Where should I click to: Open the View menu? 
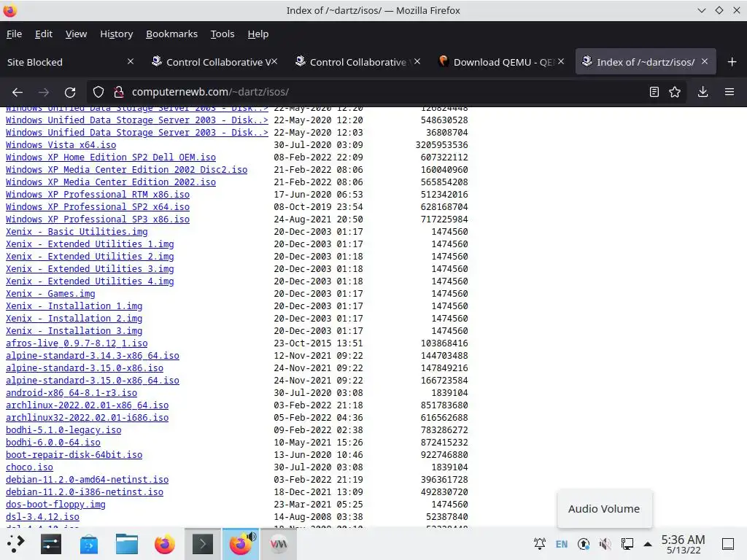tap(76, 34)
